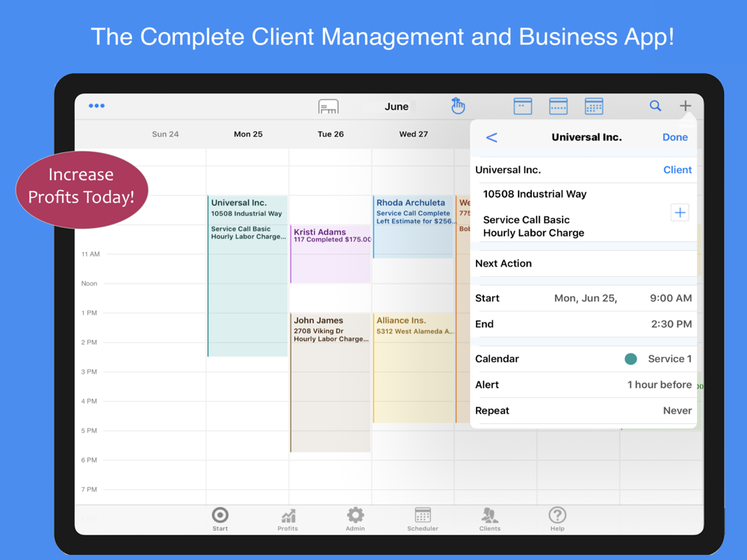Click the bed-shaped day view icon
This screenshot has height=560, width=747.
328,106
